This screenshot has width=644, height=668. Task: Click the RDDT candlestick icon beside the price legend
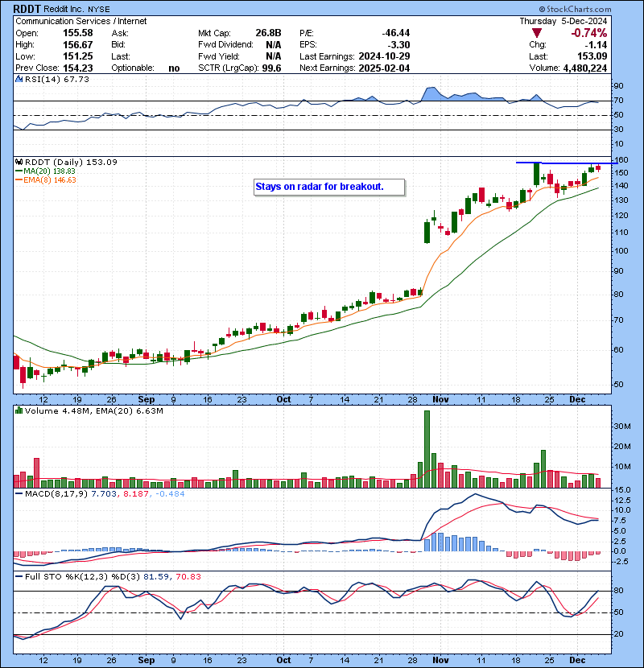point(19,162)
